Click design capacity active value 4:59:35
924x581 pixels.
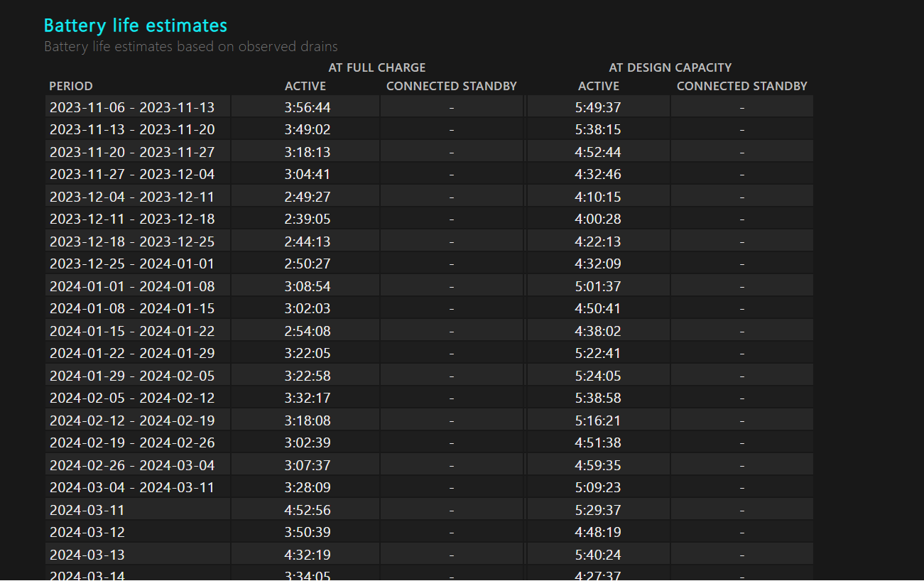tap(598, 465)
